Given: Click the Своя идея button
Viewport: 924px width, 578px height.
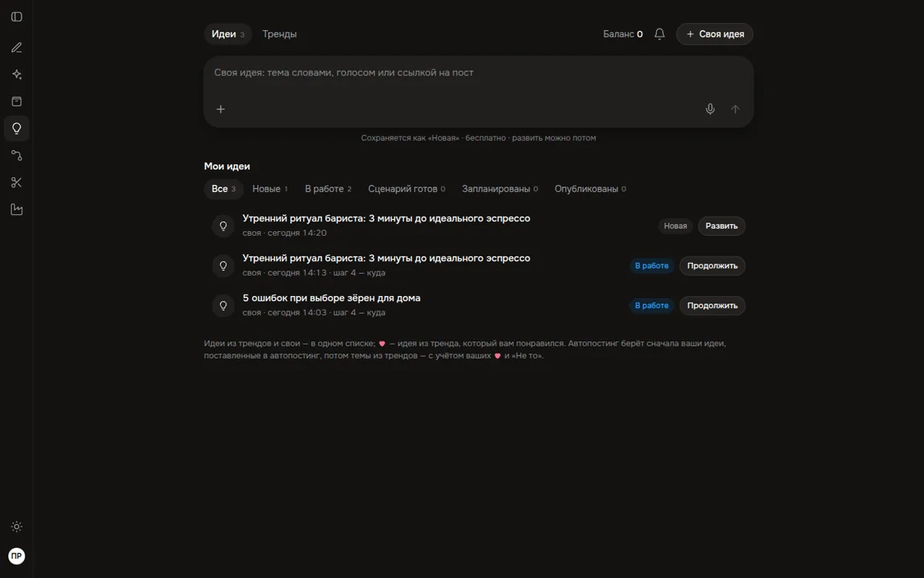Looking at the screenshot, I should click(715, 34).
